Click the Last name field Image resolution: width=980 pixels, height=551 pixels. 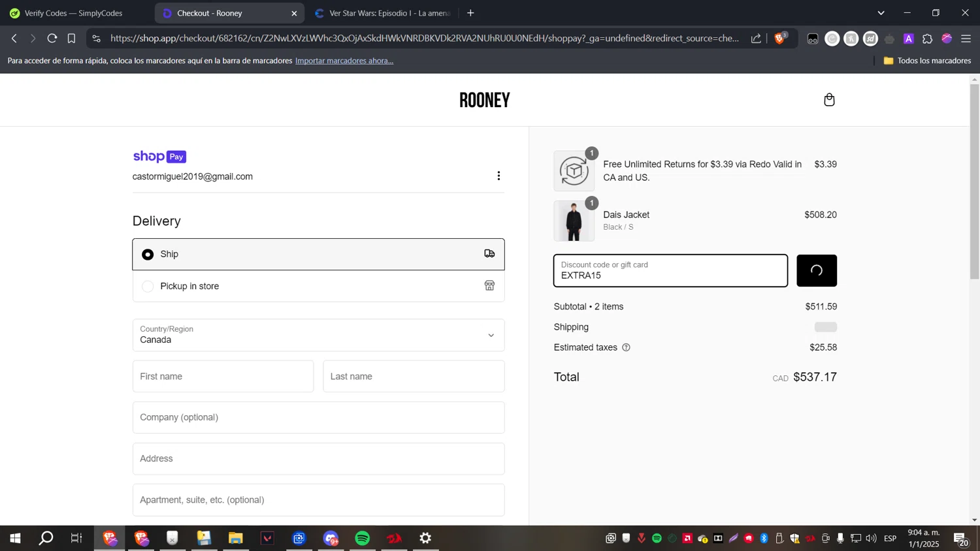414,376
